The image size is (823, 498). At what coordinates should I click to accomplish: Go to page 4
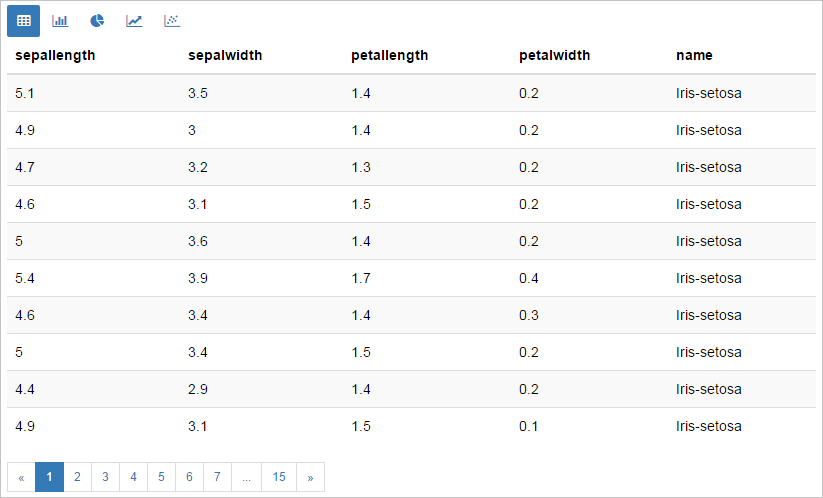[x=133, y=477]
